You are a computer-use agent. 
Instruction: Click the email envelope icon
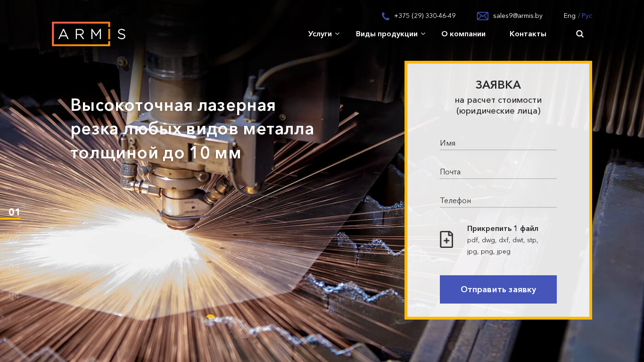click(482, 16)
